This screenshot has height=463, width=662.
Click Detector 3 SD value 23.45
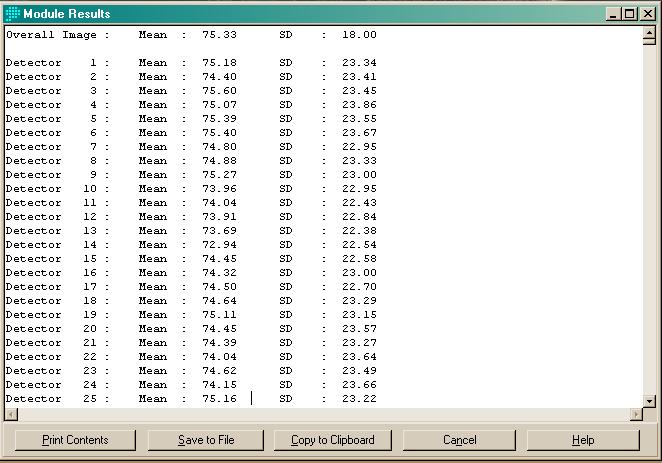(359, 90)
